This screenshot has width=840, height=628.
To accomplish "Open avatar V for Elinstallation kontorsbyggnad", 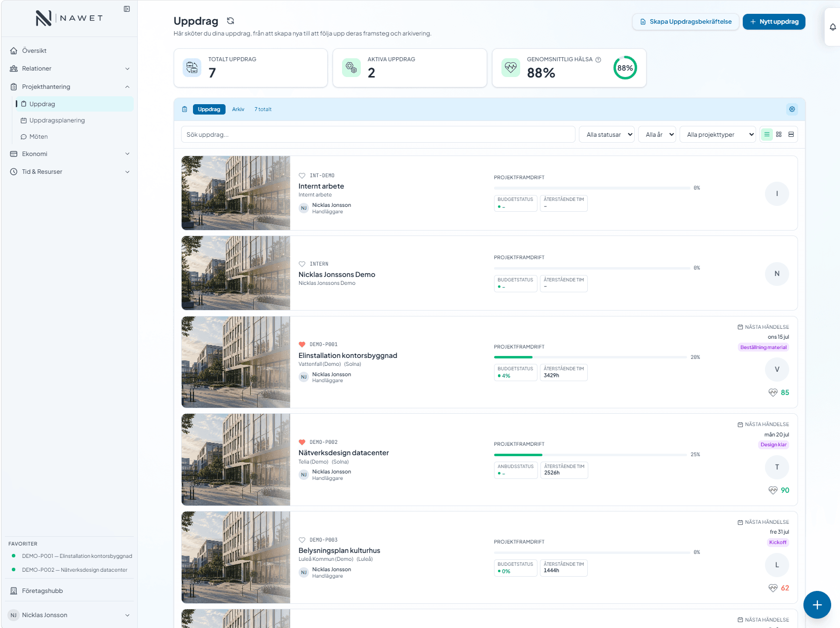I will [x=777, y=369].
